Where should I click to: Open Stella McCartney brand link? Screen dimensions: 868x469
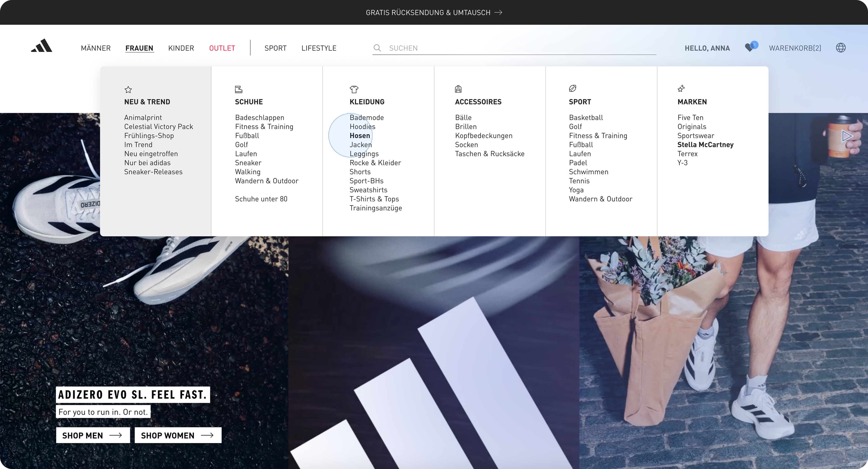[705, 145]
